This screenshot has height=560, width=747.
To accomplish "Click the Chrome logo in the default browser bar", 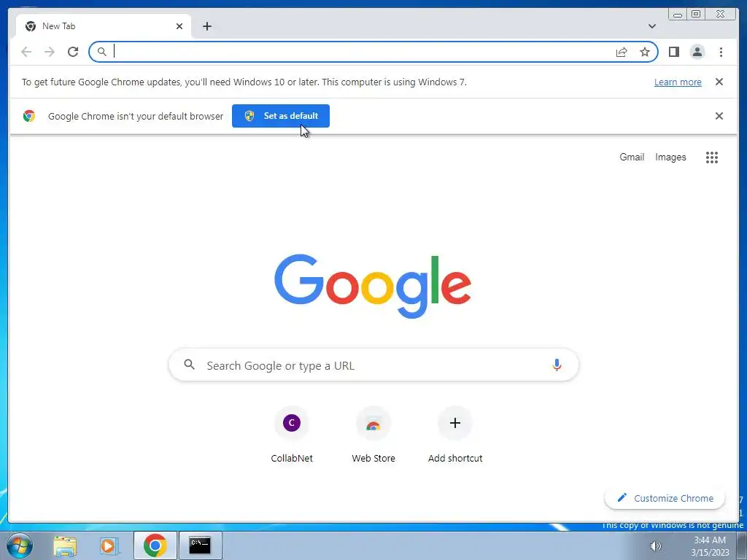I will point(29,116).
